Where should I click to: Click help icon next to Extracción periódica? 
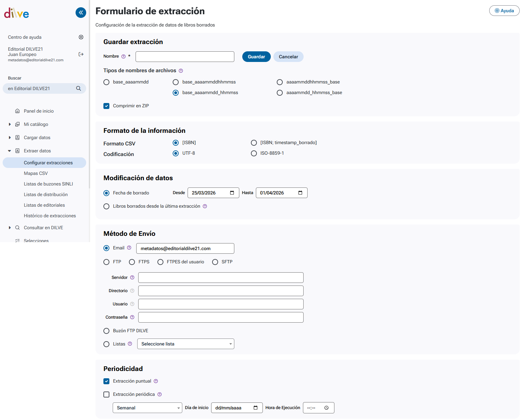click(x=159, y=394)
